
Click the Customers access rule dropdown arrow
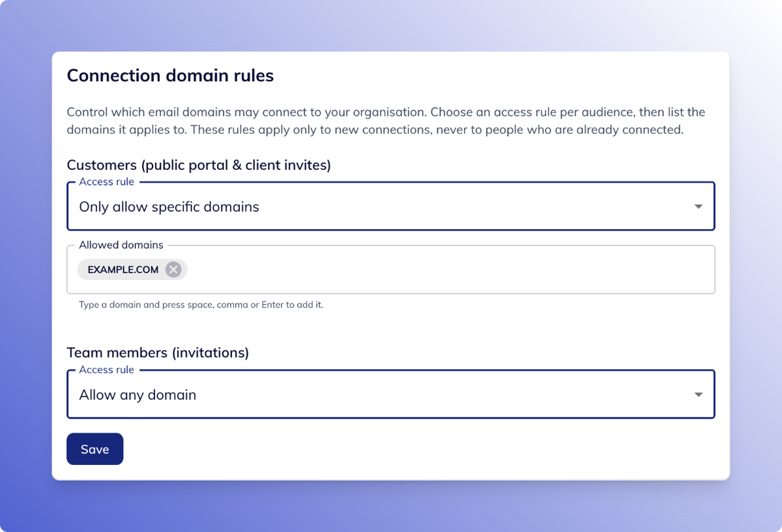[x=698, y=206]
